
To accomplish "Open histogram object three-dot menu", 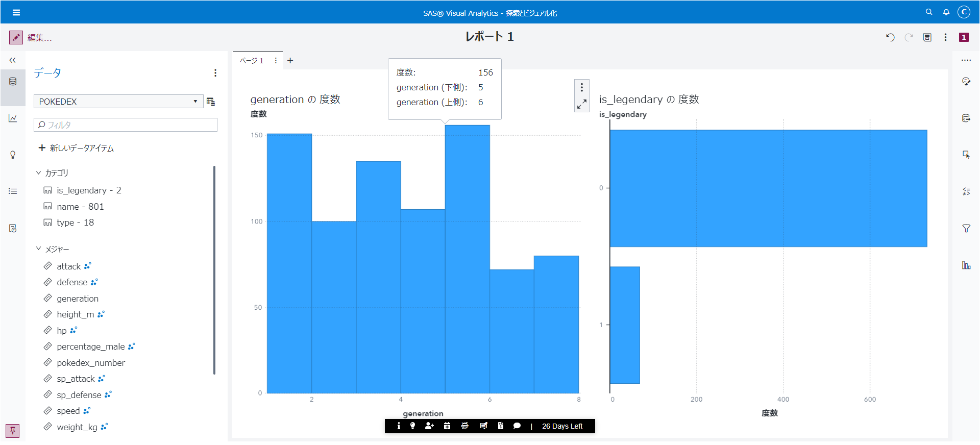I will click(x=582, y=88).
